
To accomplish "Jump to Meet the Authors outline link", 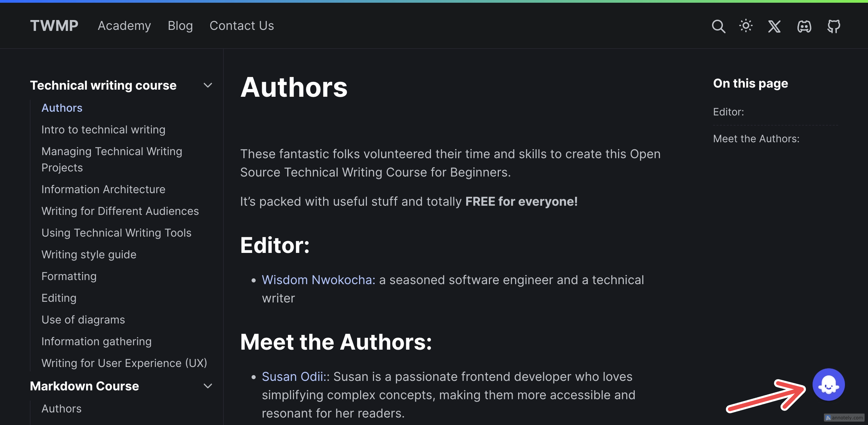I will [756, 139].
